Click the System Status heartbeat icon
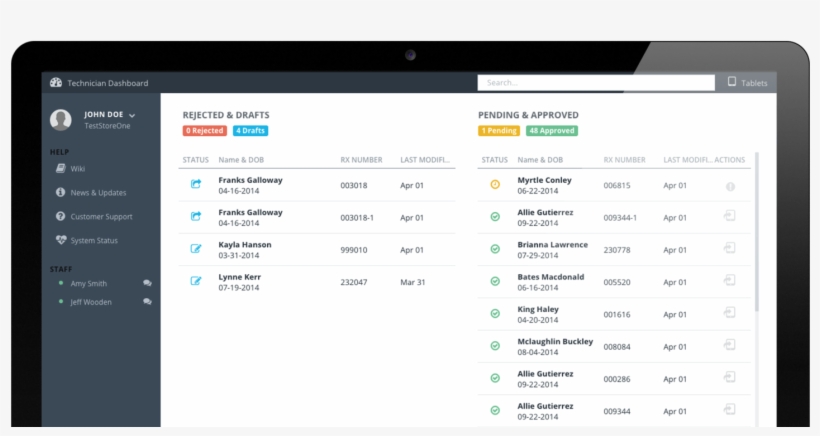 [x=61, y=240]
